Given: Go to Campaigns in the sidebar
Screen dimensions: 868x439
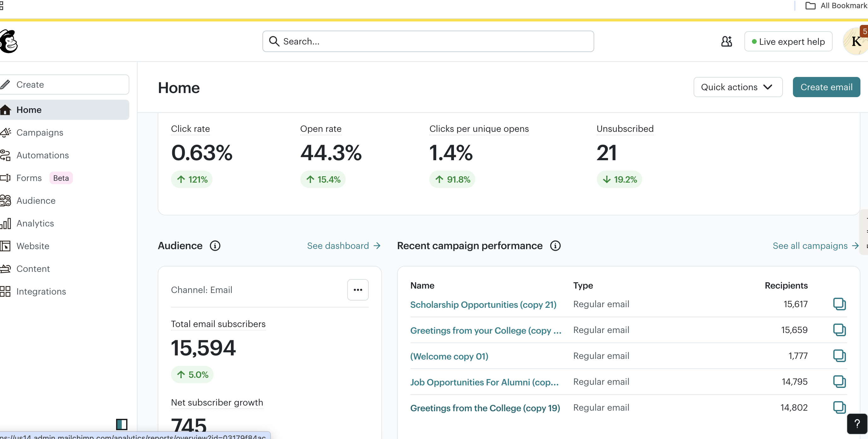Looking at the screenshot, I should click(40, 132).
